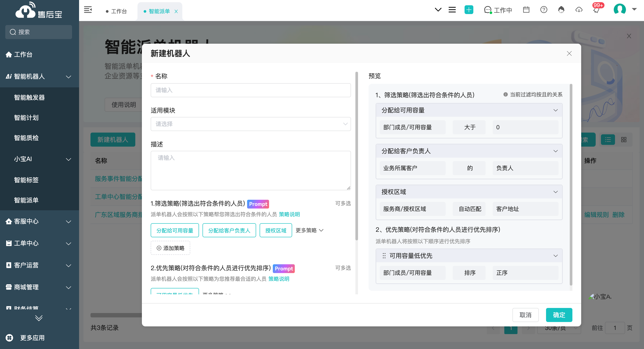Close the 智能派单 tab with its X
The width and height of the screenshot is (644, 349).
176,11
